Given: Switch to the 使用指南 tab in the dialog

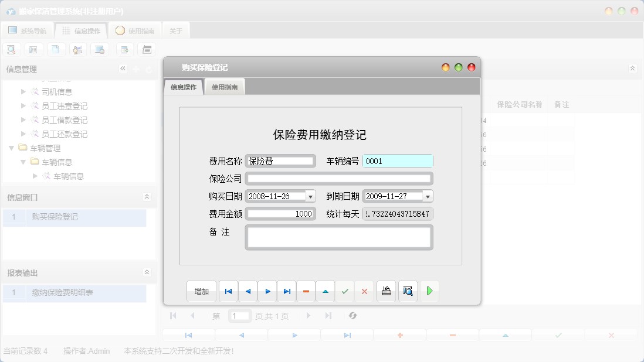Looking at the screenshot, I should pyautogui.click(x=225, y=86).
